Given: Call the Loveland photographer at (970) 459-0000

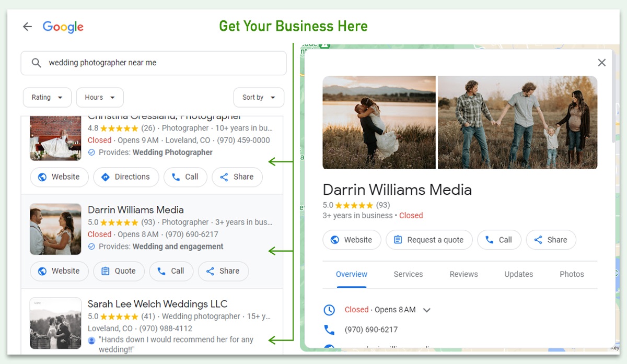Looking at the screenshot, I should (x=185, y=177).
